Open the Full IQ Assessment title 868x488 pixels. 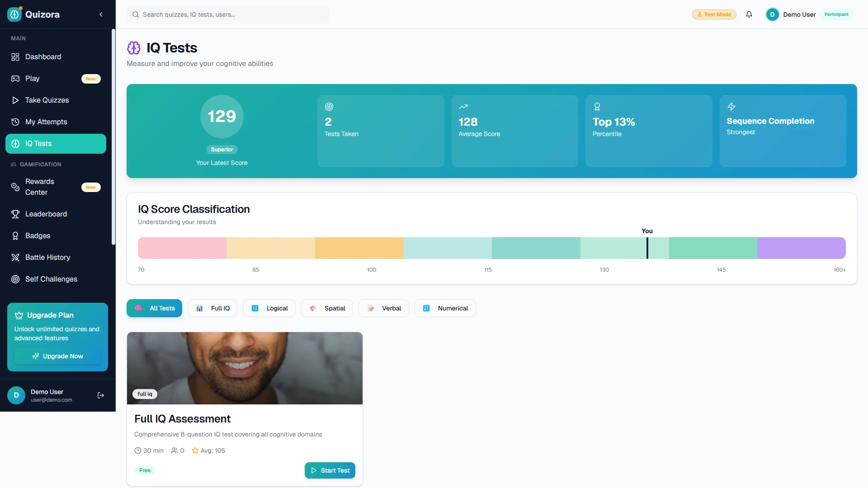[x=182, y=419]
